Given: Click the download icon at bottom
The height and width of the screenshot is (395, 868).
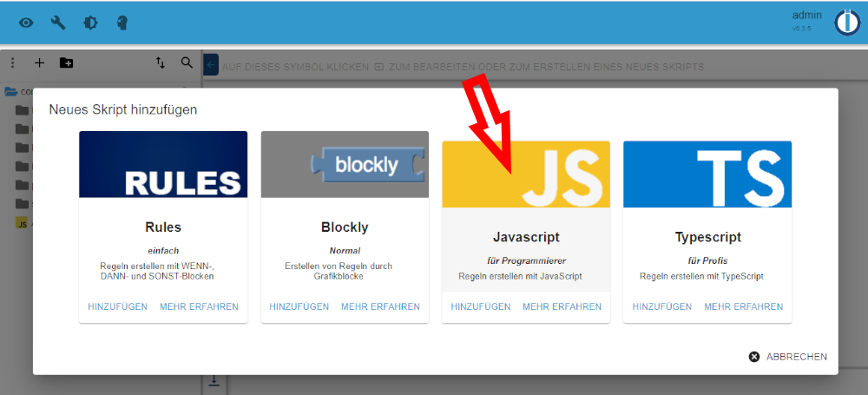Looking at the screenshot, I should pos(214,381).
